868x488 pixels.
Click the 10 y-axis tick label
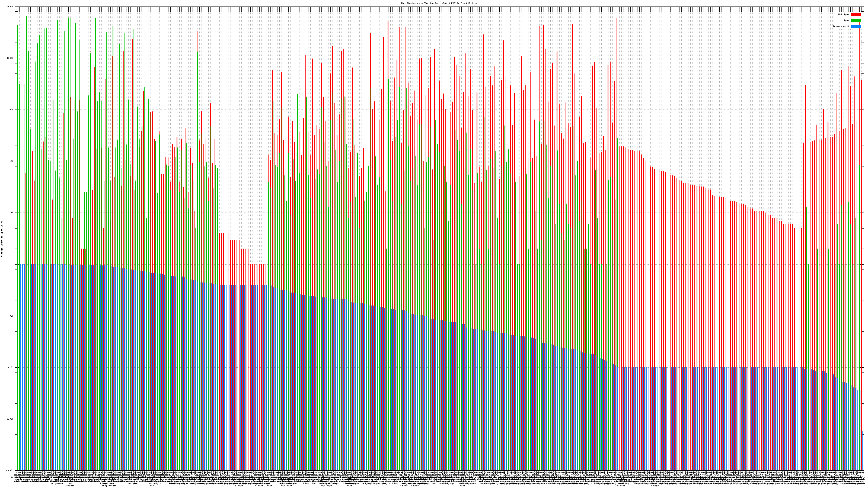click(12, 213)
